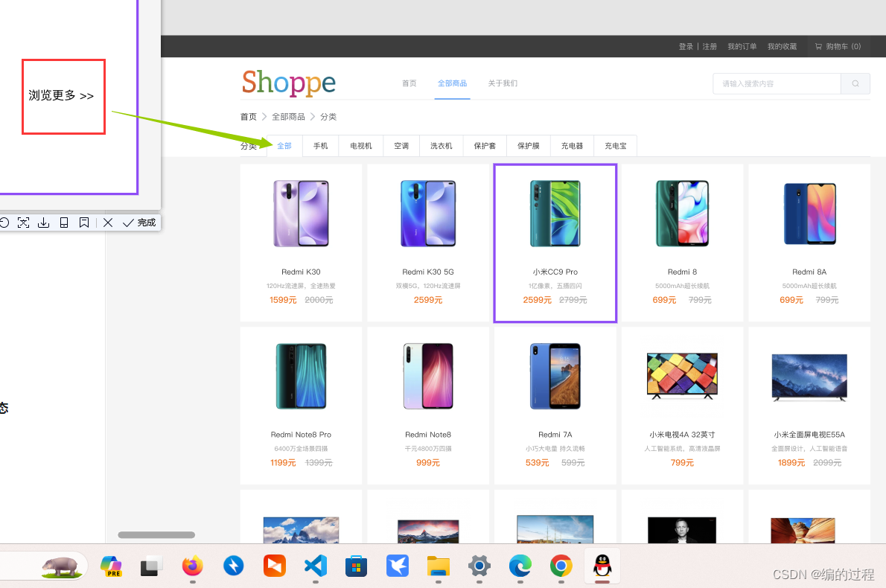Click the 登录 login link

pyautogui.click(x=686, y=46)
